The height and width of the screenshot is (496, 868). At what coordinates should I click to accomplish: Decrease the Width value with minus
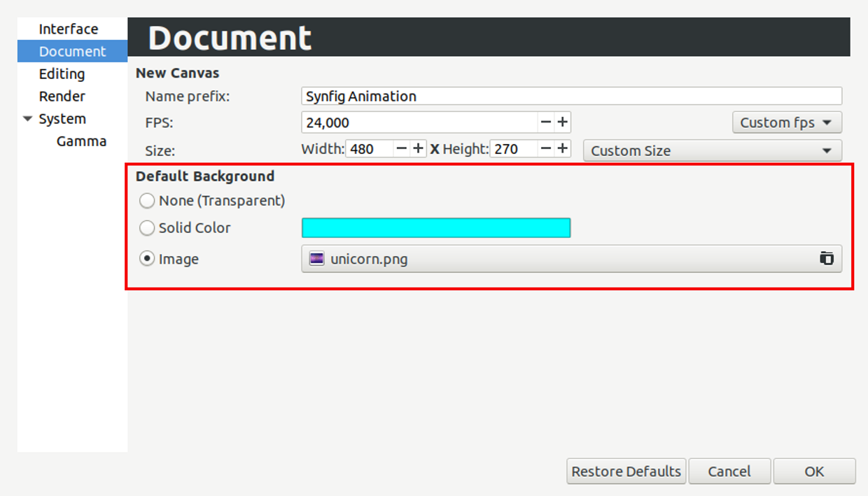(402, 149)
